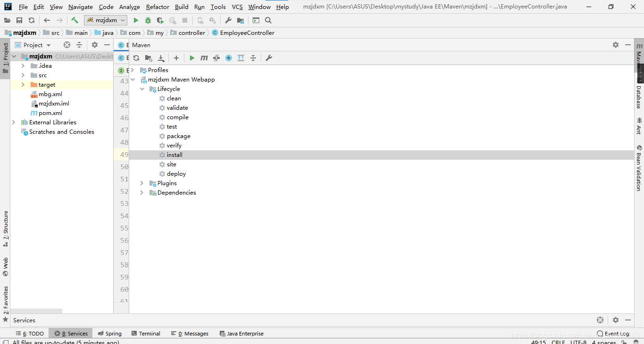Open the Refactor menu

click(157, 7)
